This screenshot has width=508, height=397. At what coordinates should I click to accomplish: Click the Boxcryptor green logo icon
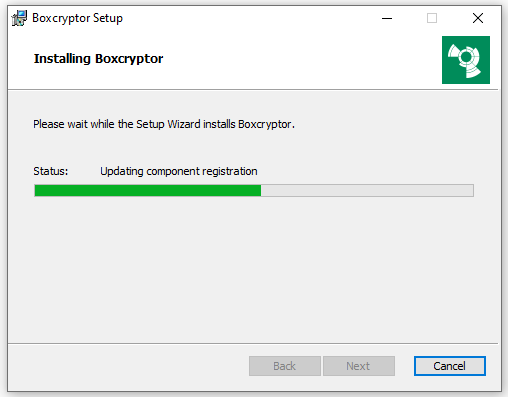466,60
